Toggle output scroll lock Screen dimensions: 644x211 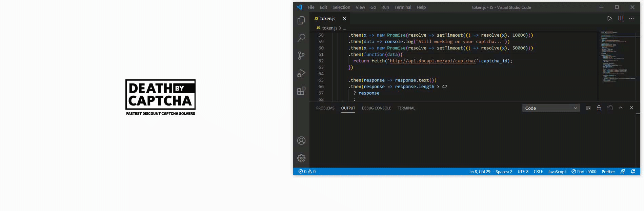(x=599, y=108)
